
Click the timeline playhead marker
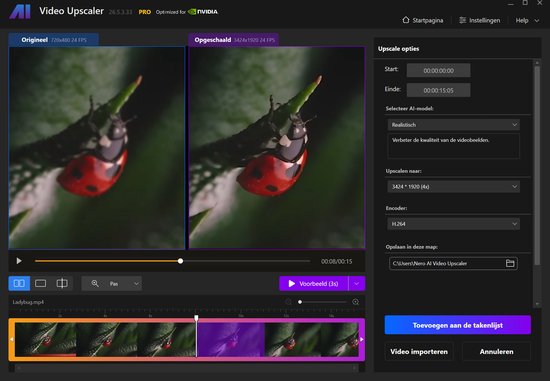click(196, 318)
